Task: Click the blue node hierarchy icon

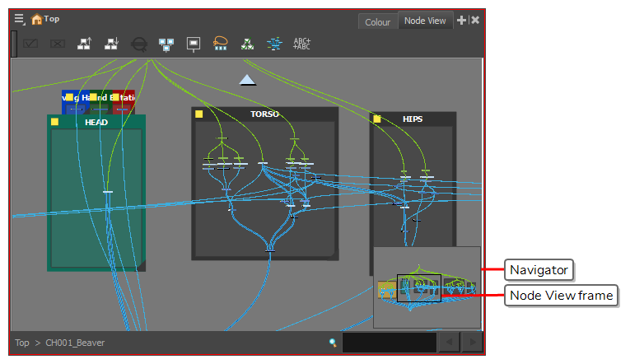Action: [166, 44]
